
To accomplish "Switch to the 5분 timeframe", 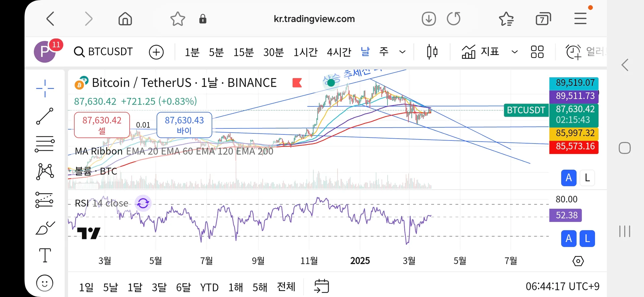I will (216, 52).
